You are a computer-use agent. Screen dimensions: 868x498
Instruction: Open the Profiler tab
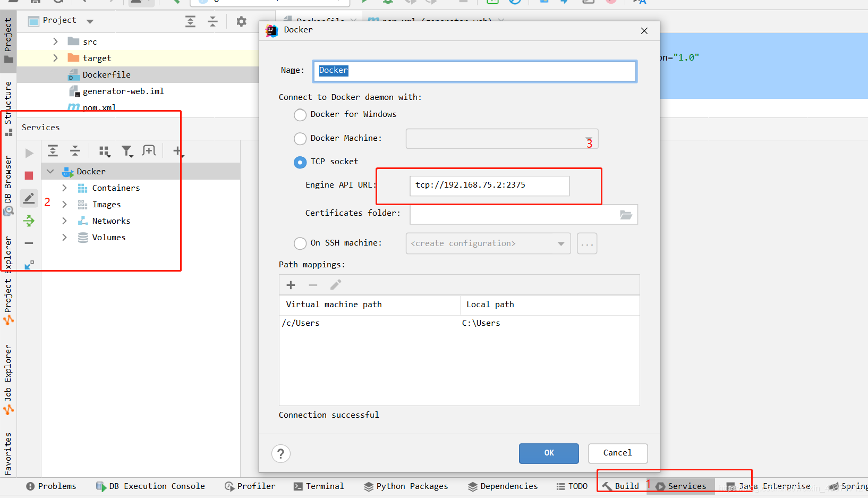pyautogui.click(x=250, y=486)
